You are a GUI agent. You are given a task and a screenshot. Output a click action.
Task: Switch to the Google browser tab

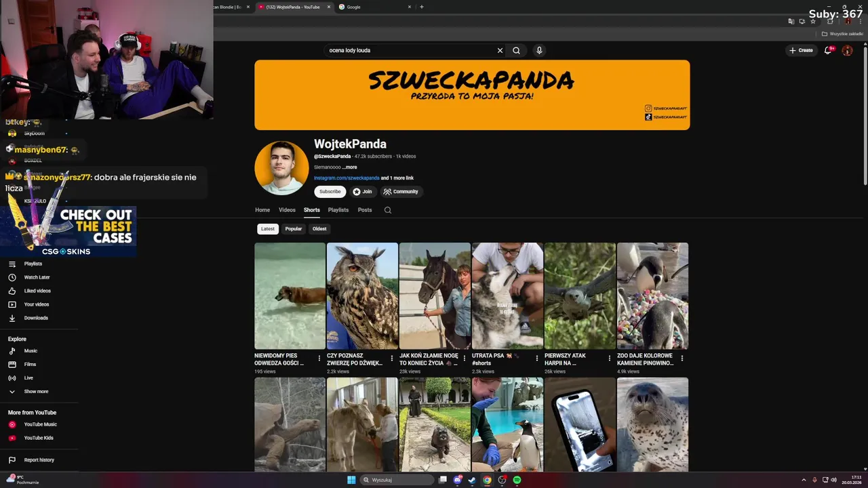(x=375, y=7)
